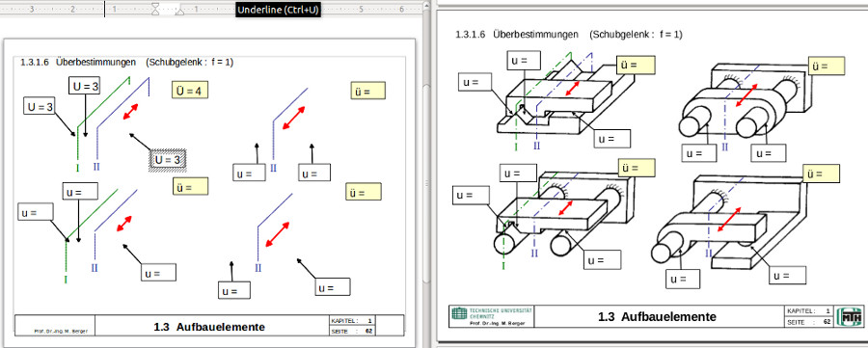Click the KAPITEL cell in the PDF footer
Viewport: 868px width, 348px height.
point(809,311)
